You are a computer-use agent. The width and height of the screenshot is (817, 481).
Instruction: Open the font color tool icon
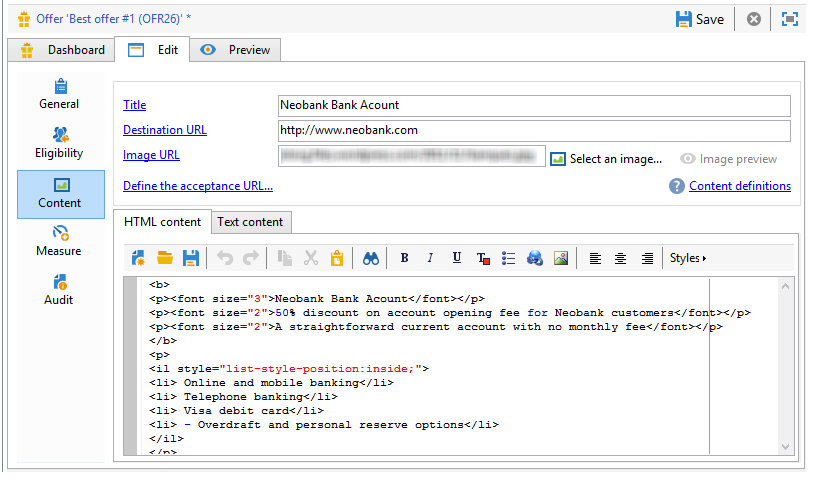click(x=483, y=258)
